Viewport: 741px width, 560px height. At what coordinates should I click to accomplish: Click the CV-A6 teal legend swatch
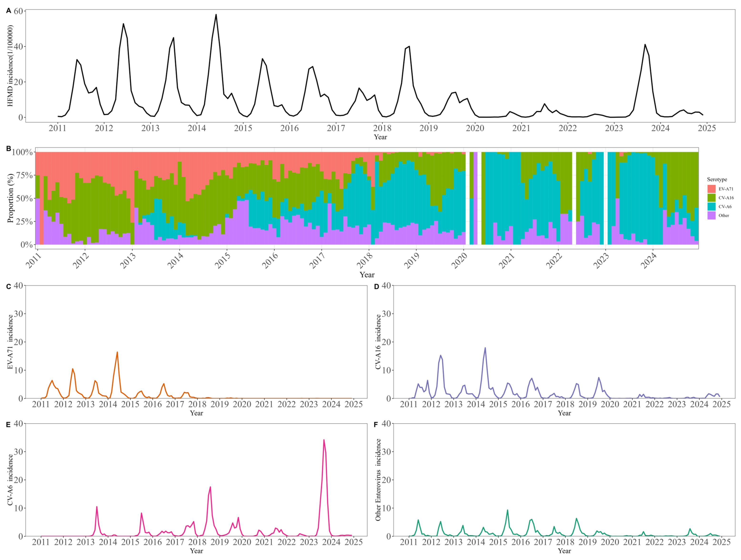pos(711,207)
